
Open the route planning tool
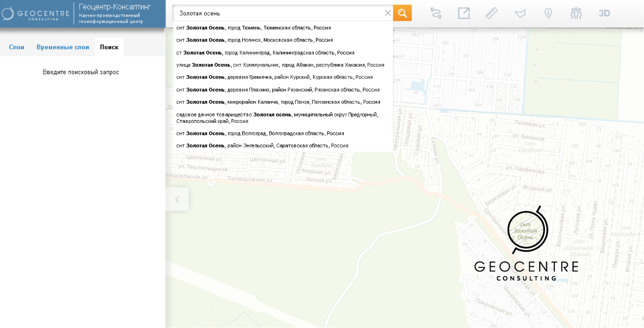[x=436, y=13]
